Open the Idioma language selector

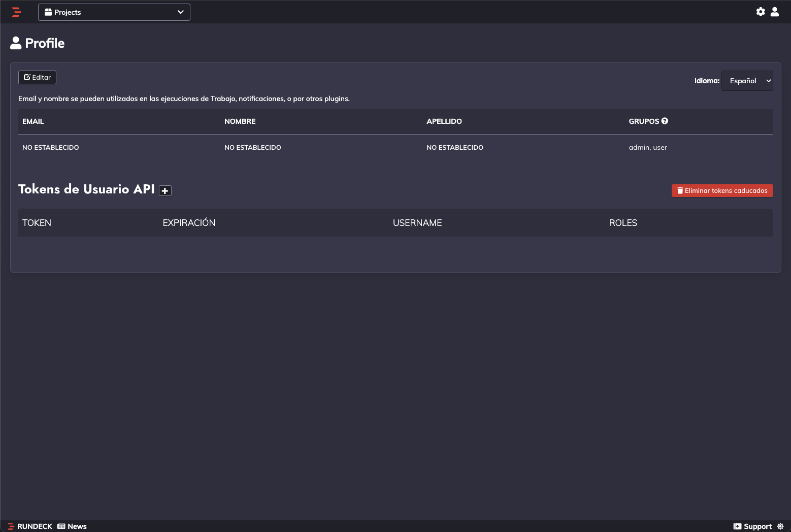tap(747, 81)
